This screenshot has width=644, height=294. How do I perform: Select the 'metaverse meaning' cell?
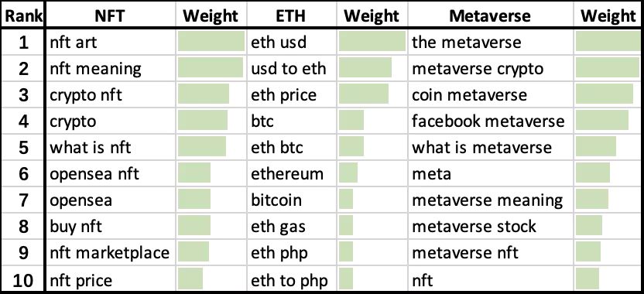[x=491, y=200]
